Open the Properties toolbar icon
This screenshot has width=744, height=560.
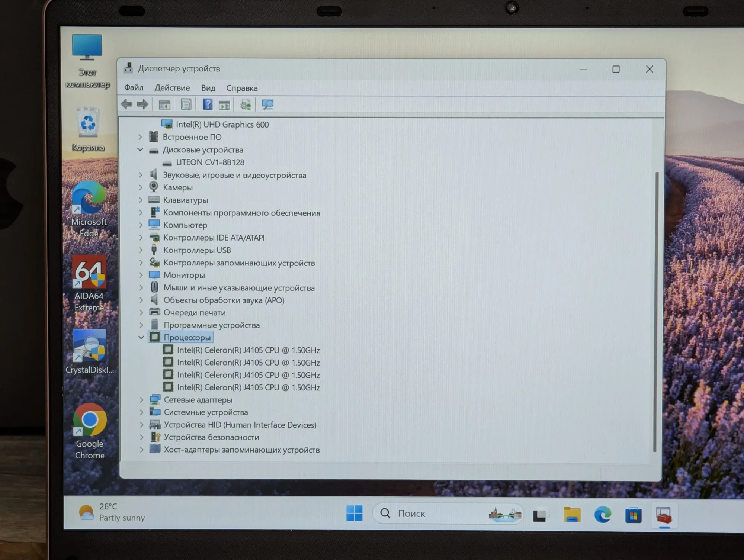point(186,104)
